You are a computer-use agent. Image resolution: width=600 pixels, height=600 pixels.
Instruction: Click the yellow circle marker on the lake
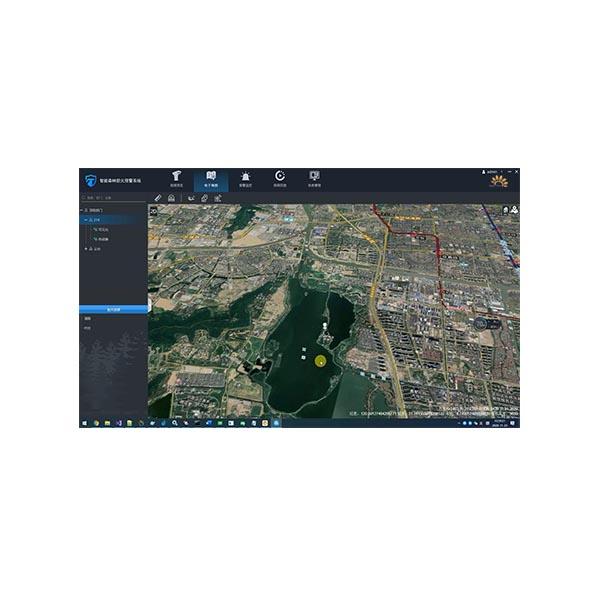321,360
